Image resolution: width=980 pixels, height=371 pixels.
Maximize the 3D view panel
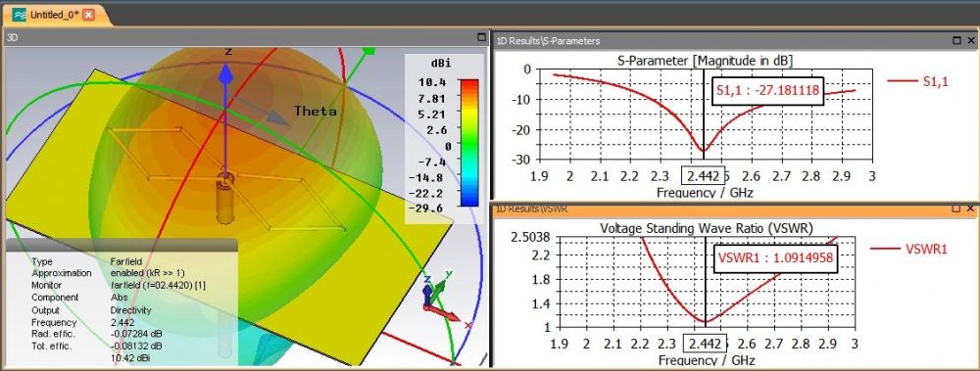click(x=481, y=37)
